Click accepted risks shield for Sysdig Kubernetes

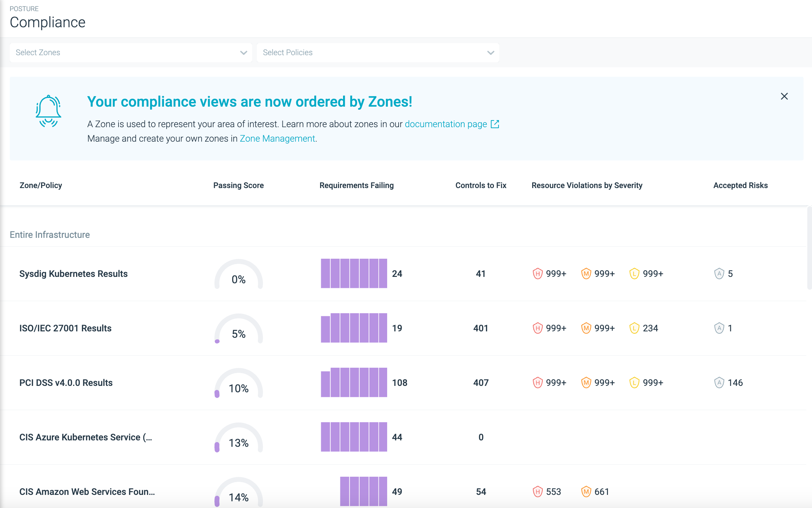coord(719,274)
